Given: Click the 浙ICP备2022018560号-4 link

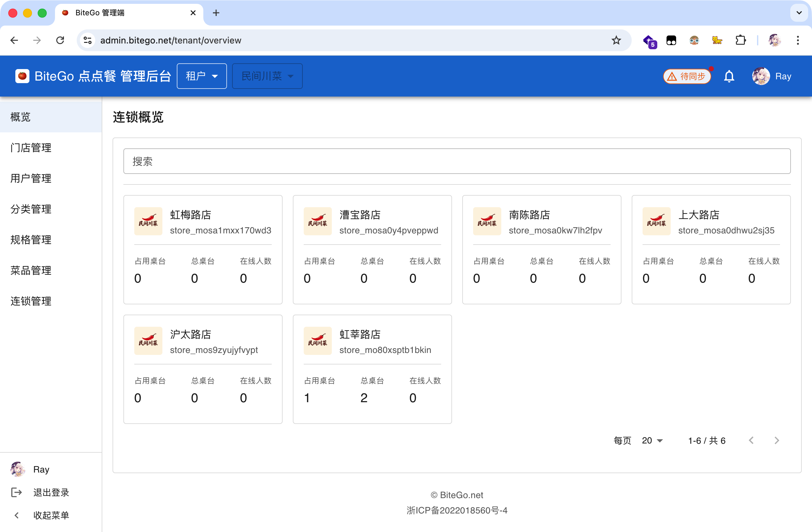Looking at the screenshot, I should [x=457, y=510].
